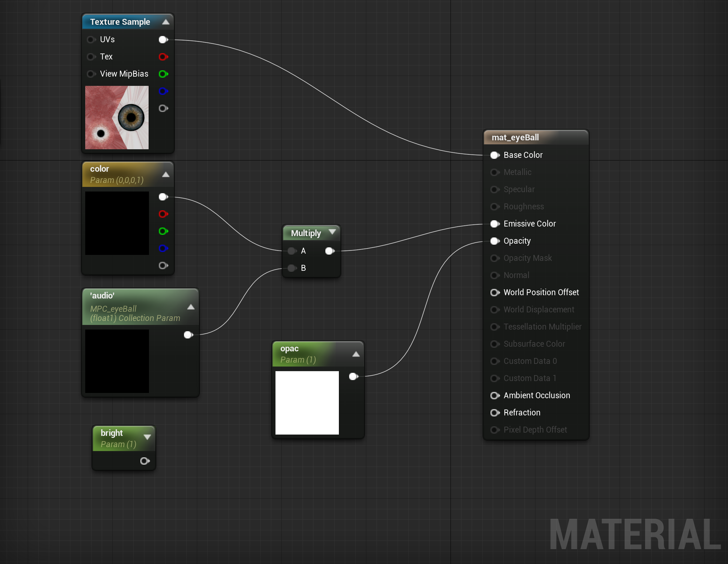The width and height of the screenshot is (728, 564).
Task: Select the mat_eyeBall node title
Action: pos(515,137)
